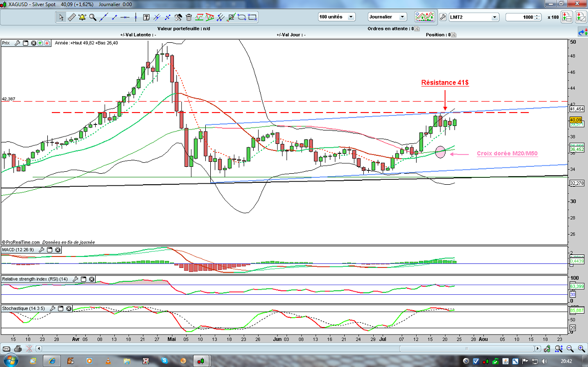Select the text annotation tool
This screenshot has height=367, width=588.
pos(146,17)
